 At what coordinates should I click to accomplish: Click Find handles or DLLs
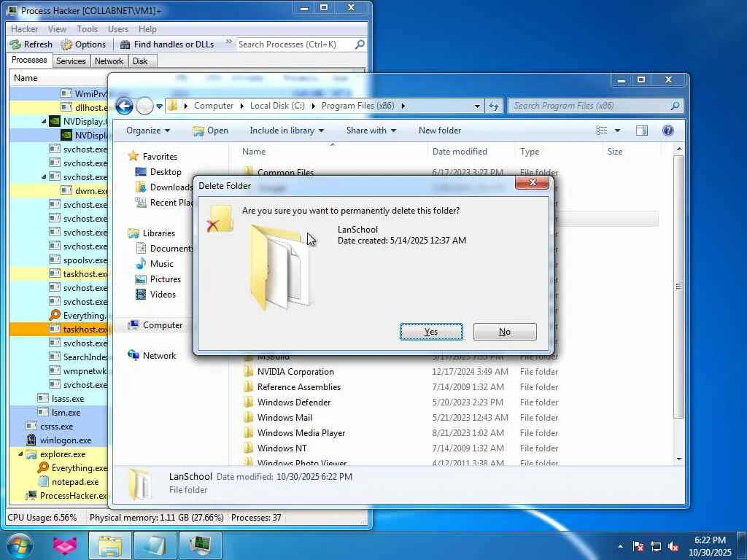pyautogui.click(x=167, y=44)
